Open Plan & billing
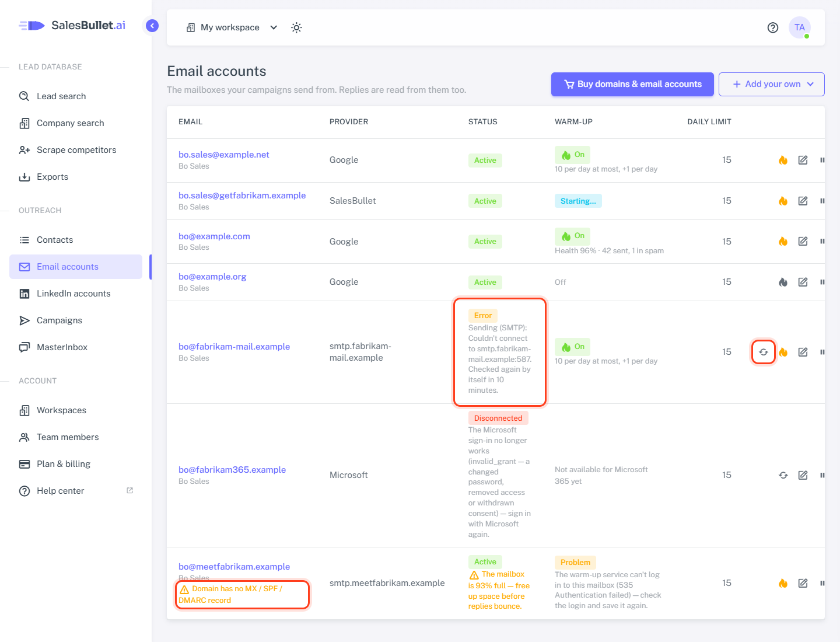The width and height of the screenshot is (840, 642). pyautogui.click(x=76, y=464)
